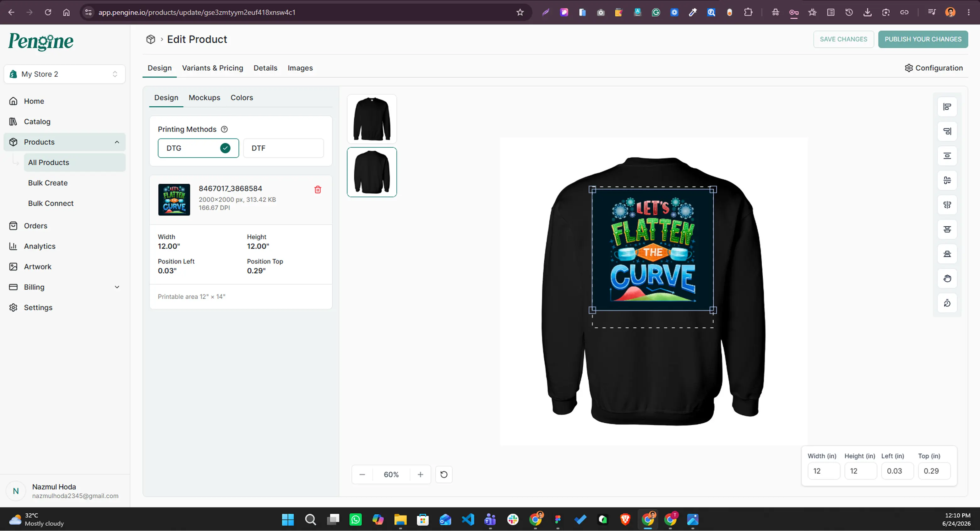Select the top-level Design tab

[x=159, y=68]
